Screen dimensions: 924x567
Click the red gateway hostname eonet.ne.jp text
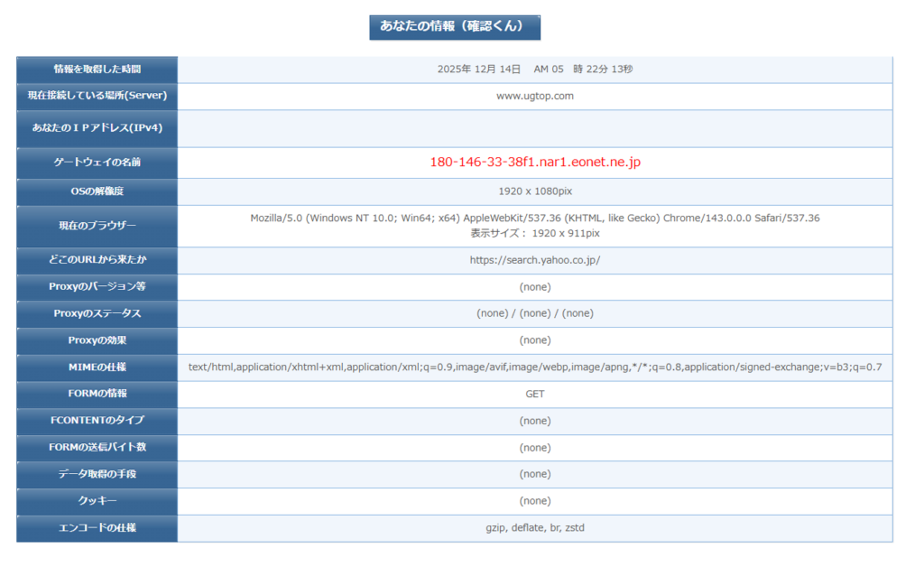pyautogui.click(x=535, y=163)
